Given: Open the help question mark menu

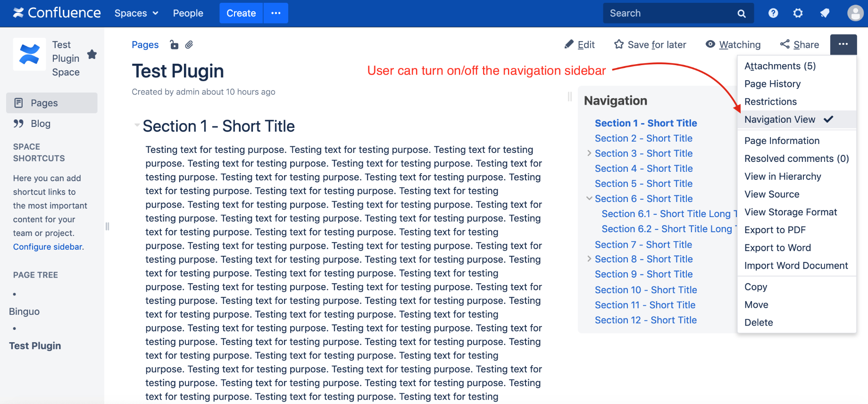Looking at the screenshot, I should (773, 13).
